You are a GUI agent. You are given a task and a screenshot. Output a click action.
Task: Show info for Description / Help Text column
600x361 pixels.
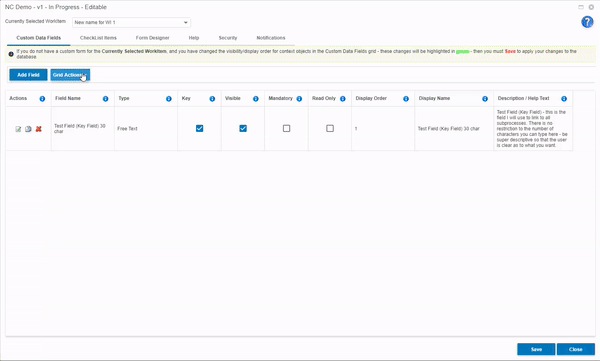click(x=564, y=99)
